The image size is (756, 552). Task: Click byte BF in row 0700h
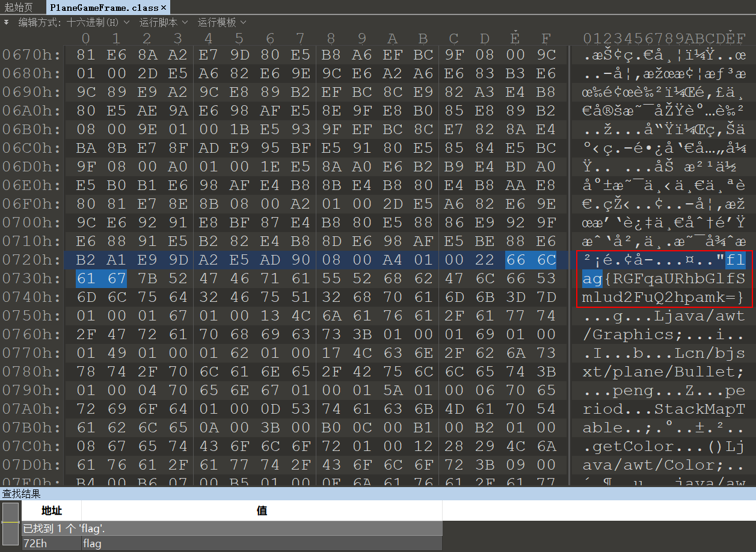point(239,223)
